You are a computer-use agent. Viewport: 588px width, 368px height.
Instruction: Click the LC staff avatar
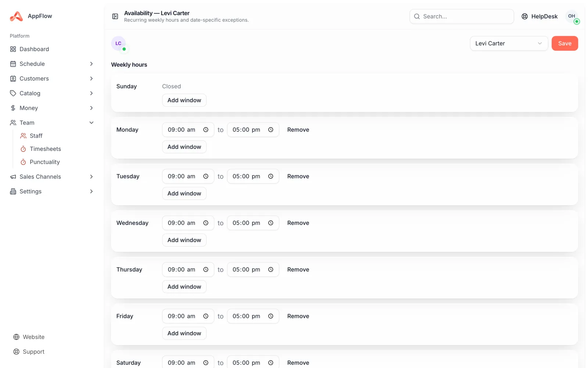click(118, 43)
